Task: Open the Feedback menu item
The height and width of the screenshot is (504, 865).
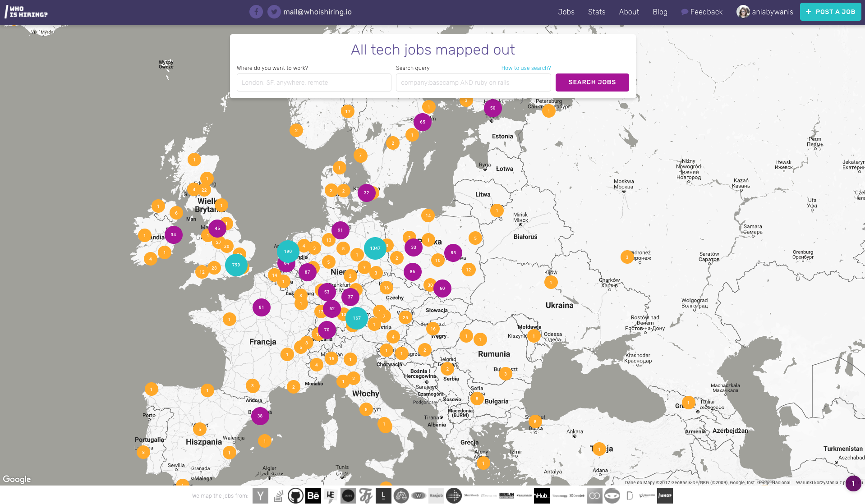Action: click(702, 12)
